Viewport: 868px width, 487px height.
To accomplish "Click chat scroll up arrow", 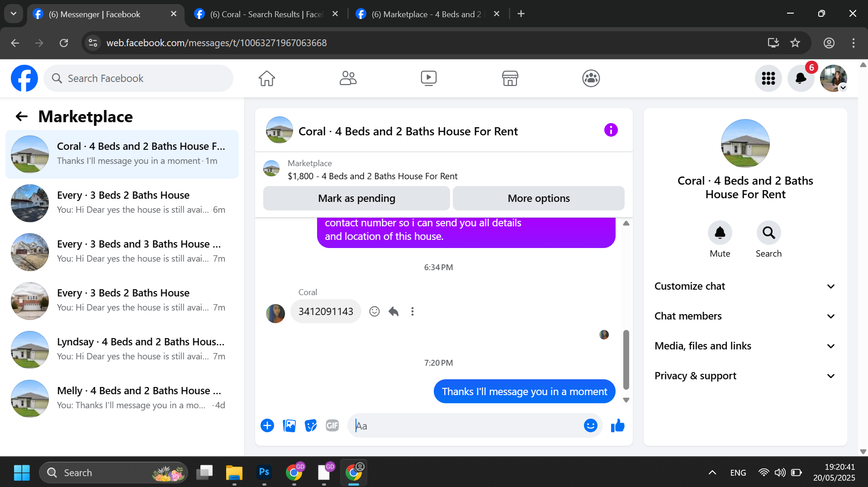I will tap(626, 223).
